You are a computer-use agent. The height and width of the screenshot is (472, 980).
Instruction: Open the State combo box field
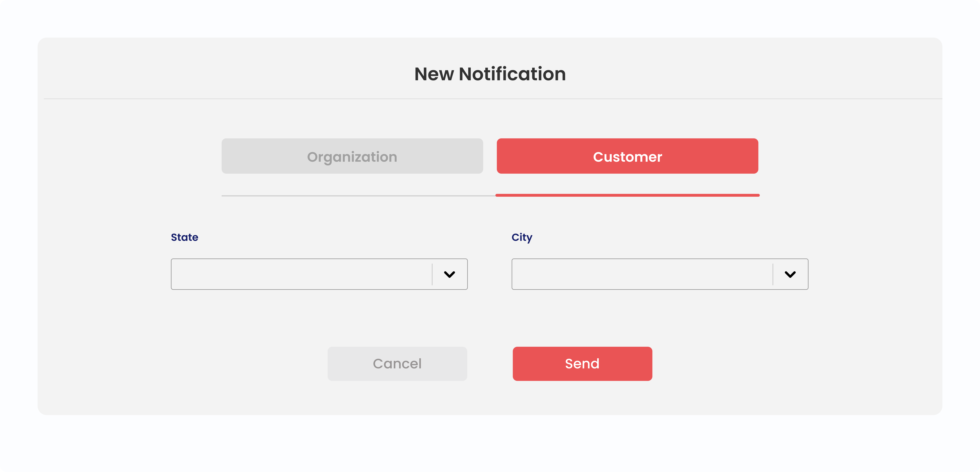pos(319,274)
